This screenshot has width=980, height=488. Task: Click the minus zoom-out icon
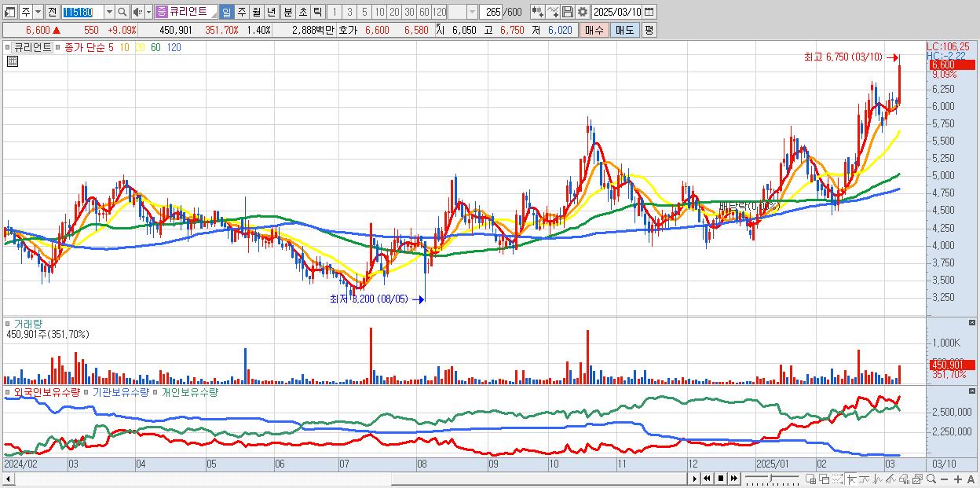[944, 479]
